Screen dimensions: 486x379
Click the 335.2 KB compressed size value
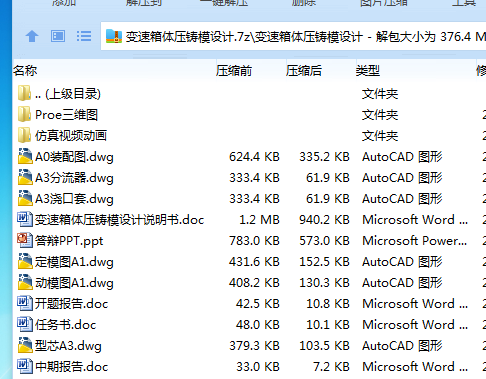point(324,157)
